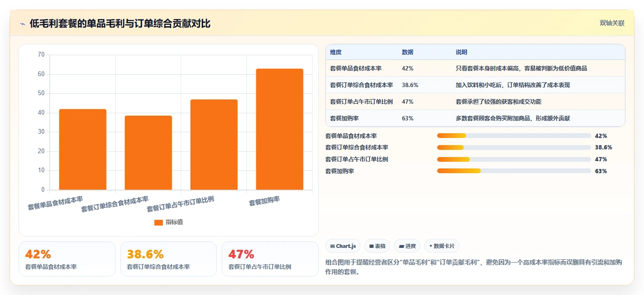Click the 38.6% value in table
This screenshot has width=644, height=295.
(x=410, y=85)
